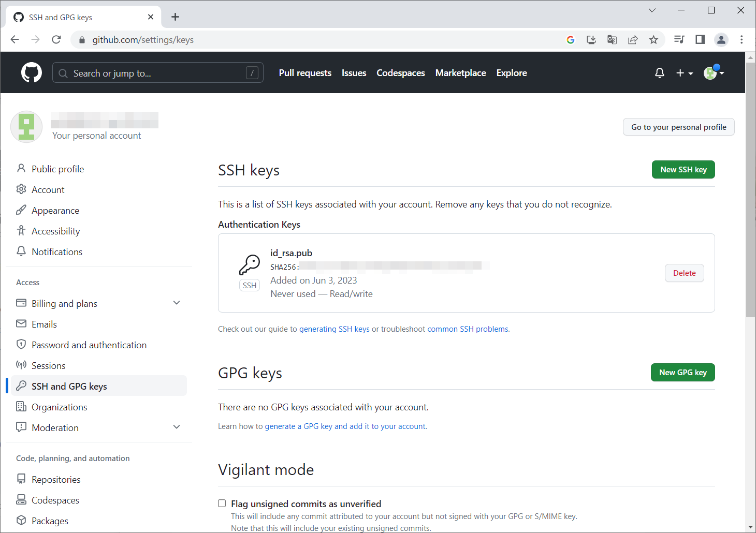
Task: Open the plus create-new dropdown
Action: click(x=684, y=73)
